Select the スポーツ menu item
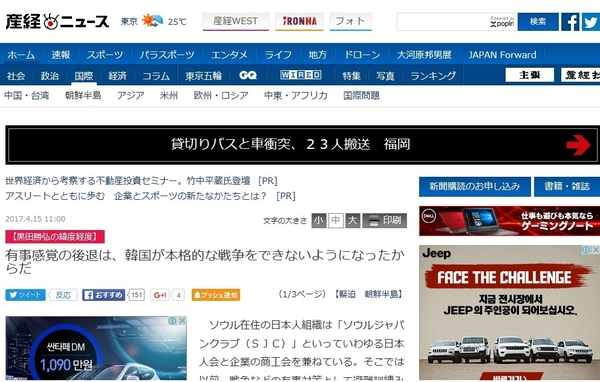Screen dimensions: 600x382 tap(104, 55)
